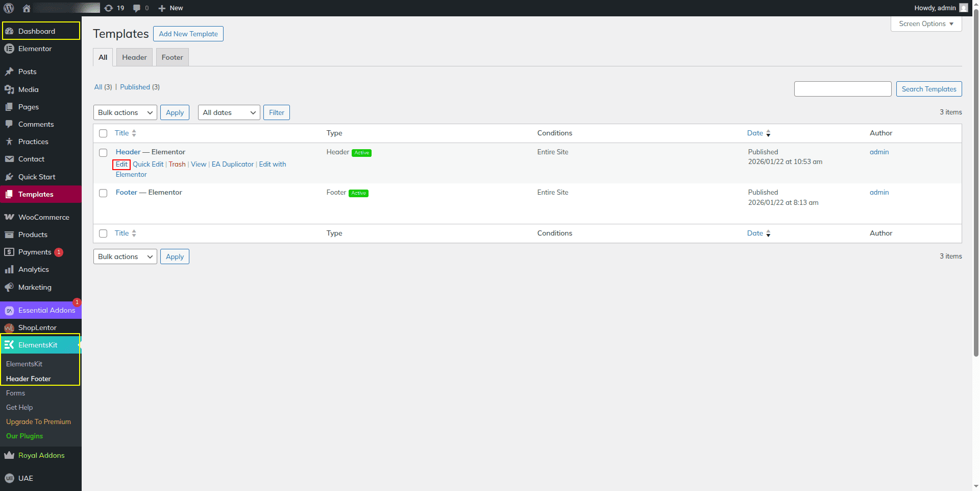The image size is (980, 491).
Task: Click the Contact envelope icon
Action: point(9,159)
